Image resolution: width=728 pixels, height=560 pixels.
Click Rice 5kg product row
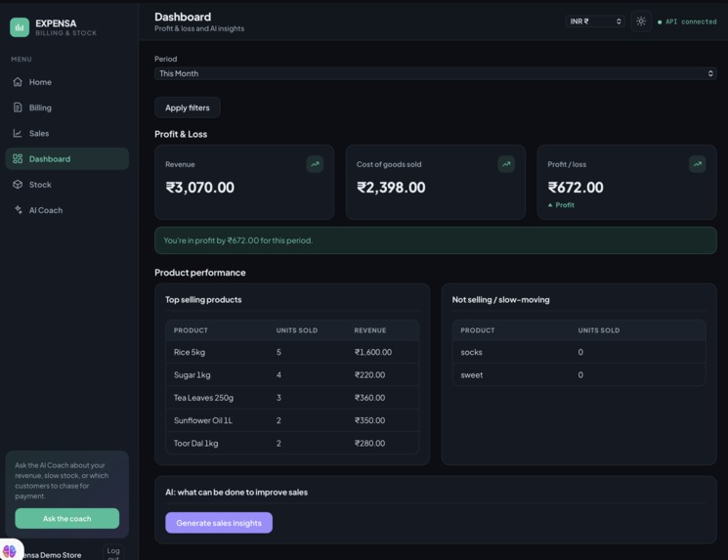[x=292, y=352]
